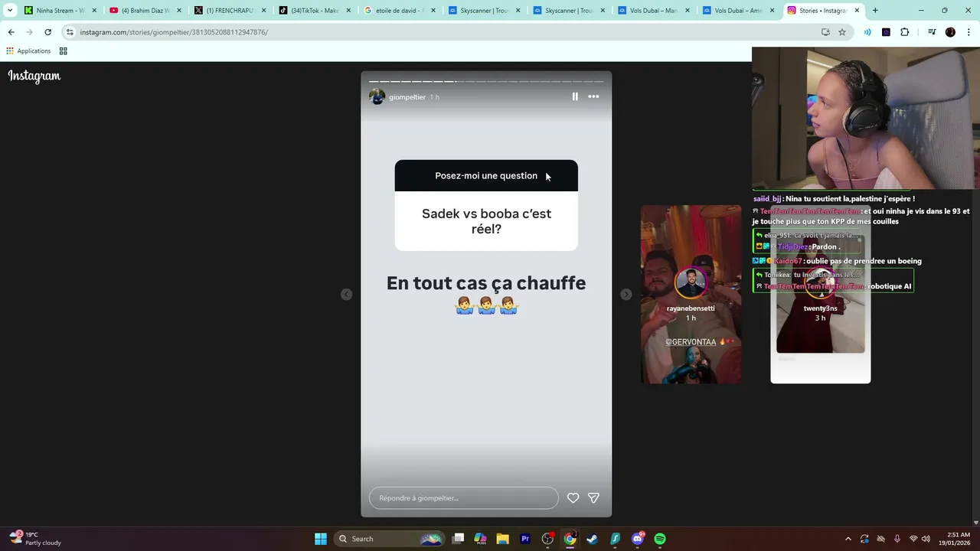The image size is (980, 551).
Task: Switch to TikTok tab
Action: tap(315, 11)
